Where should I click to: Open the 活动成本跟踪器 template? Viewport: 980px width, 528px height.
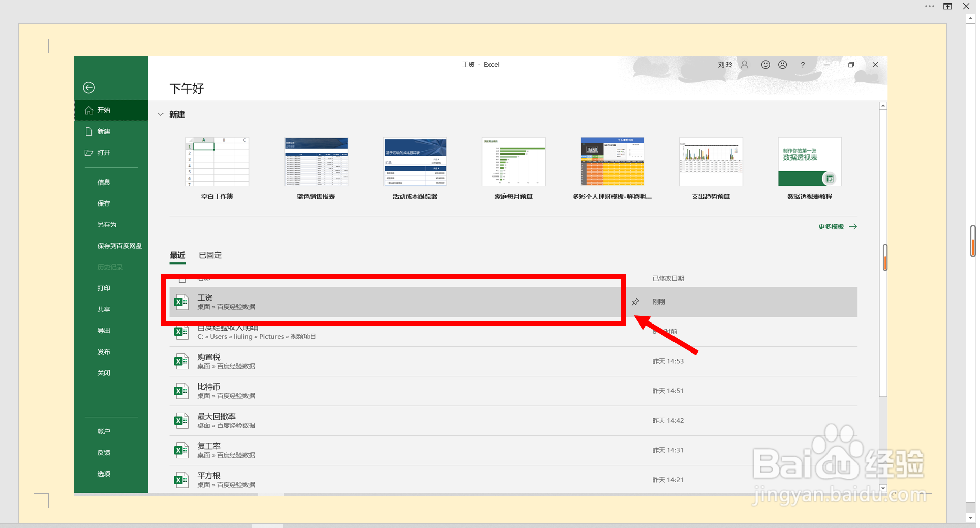click(x=415, y=169)
